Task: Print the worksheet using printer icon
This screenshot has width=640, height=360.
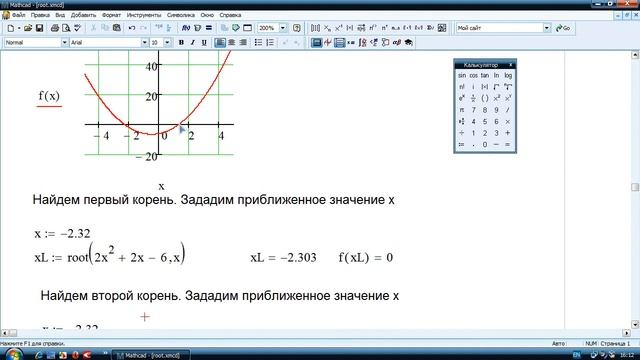Action: click(x=55, y=28)
